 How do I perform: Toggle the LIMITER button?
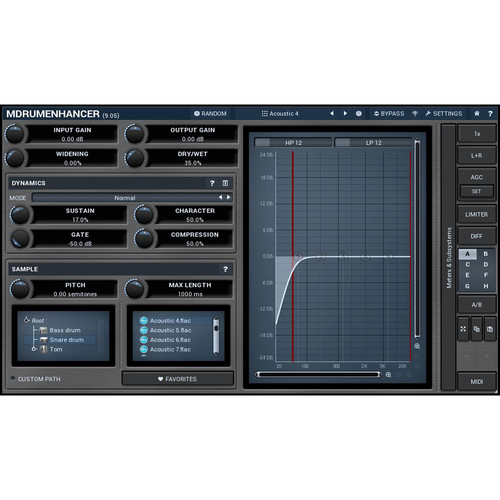pos(477,215)
